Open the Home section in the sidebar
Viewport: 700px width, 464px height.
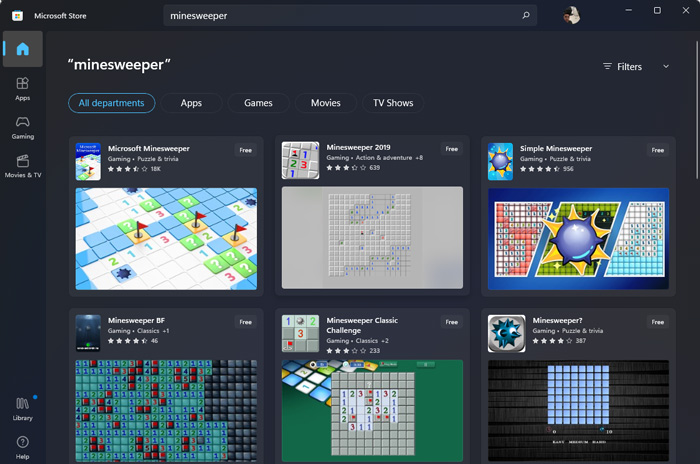pos(23,49)
